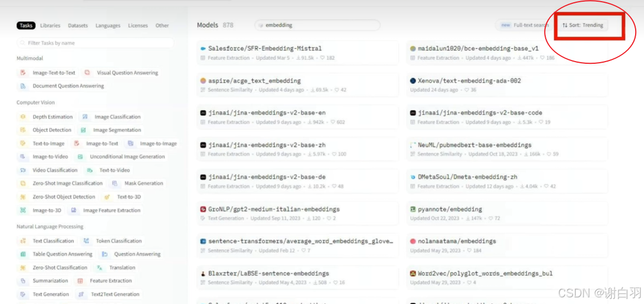Open the Sort: Trending dropdown
The image size is (644, 304).
tap(583, 25)
